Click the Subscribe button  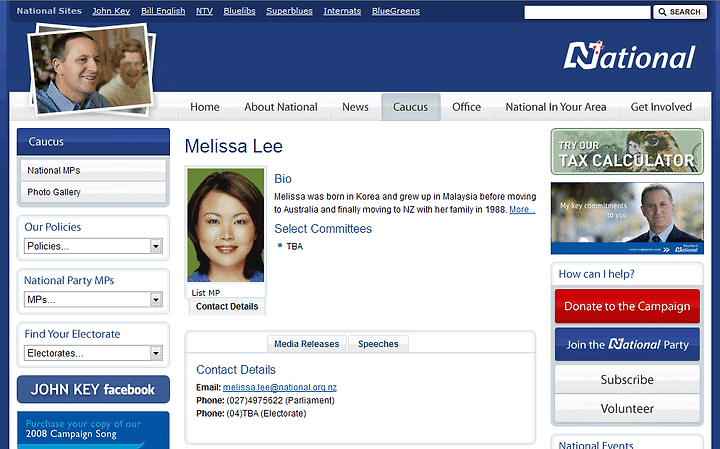click(627, 380)
